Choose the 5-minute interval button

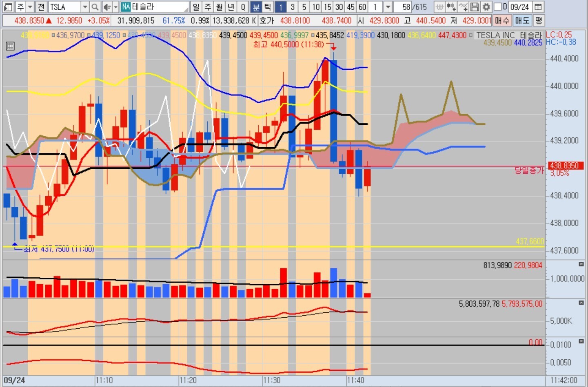pyautogui.click(x=304, y=7)
